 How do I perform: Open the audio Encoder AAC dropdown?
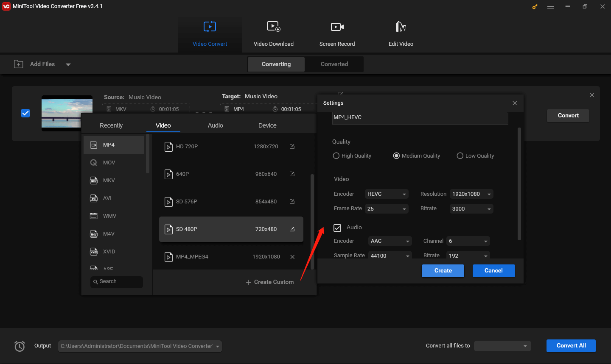point(390,241)
